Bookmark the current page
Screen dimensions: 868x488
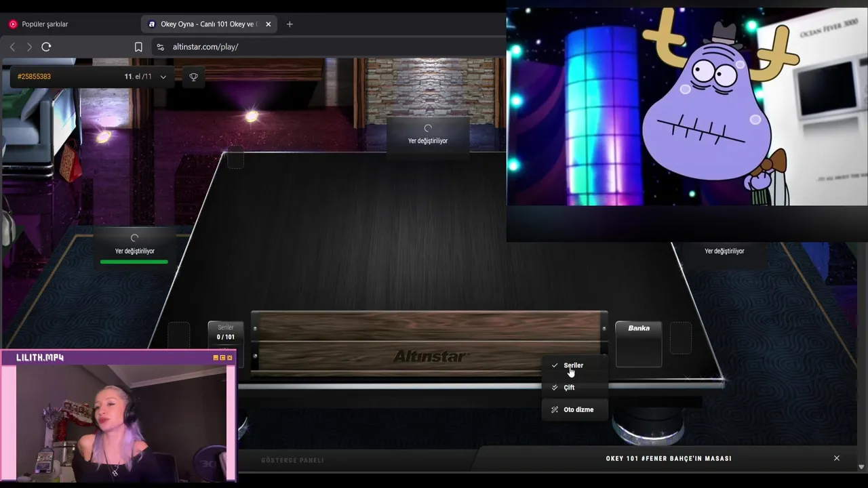138,47
